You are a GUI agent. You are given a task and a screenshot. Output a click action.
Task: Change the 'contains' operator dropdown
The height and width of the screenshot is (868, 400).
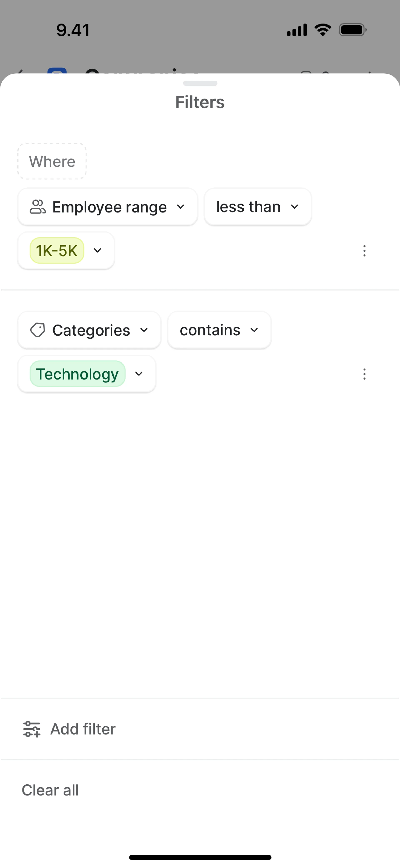pos(219,330)
